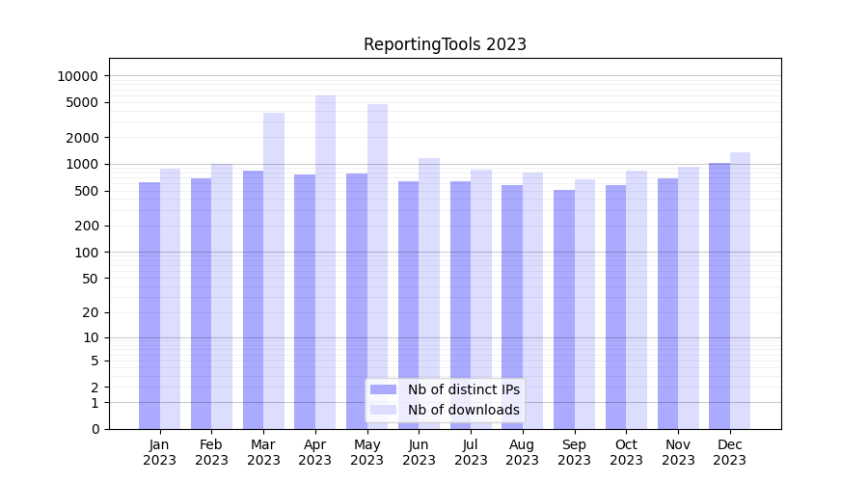
Task: Pick the June 2023 downloads bar
Action: [x=429, y=293]
